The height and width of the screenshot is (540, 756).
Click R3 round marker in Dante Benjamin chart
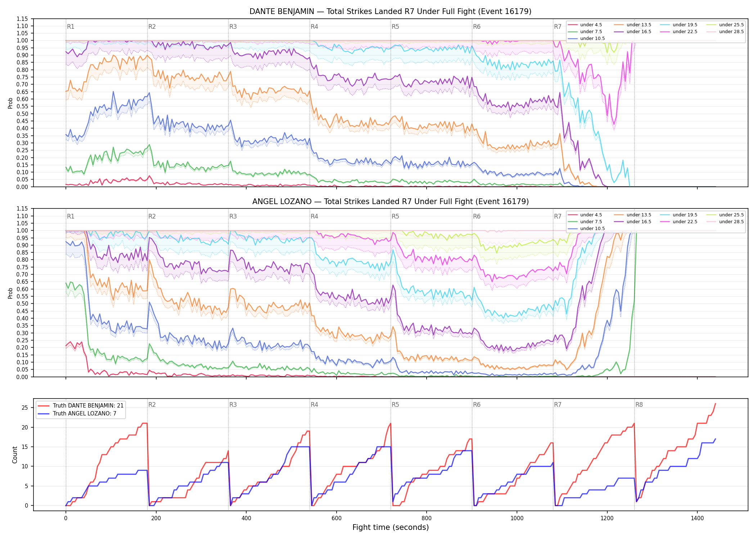(x=233, y=27)
